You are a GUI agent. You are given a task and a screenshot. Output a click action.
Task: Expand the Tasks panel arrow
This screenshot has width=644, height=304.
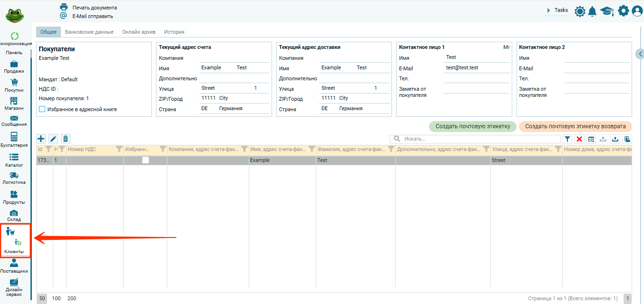548,10
